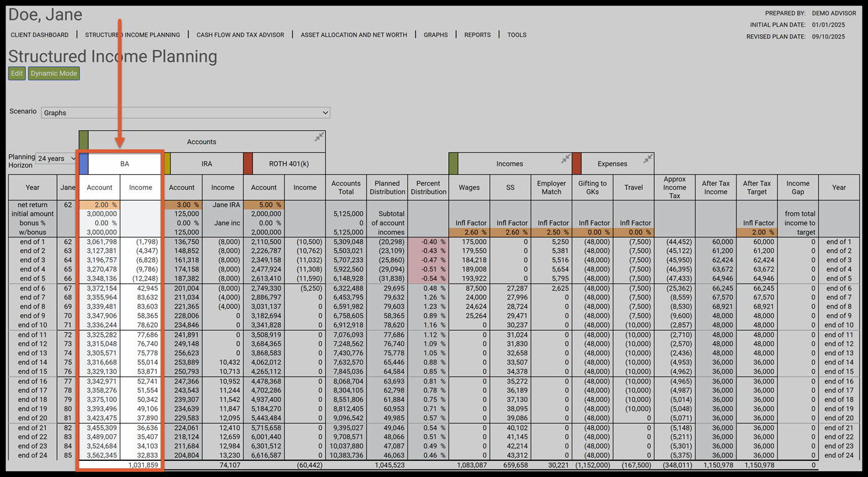Select the IRA account header
This screenshot has height=477, width=868.
(207, 164)
